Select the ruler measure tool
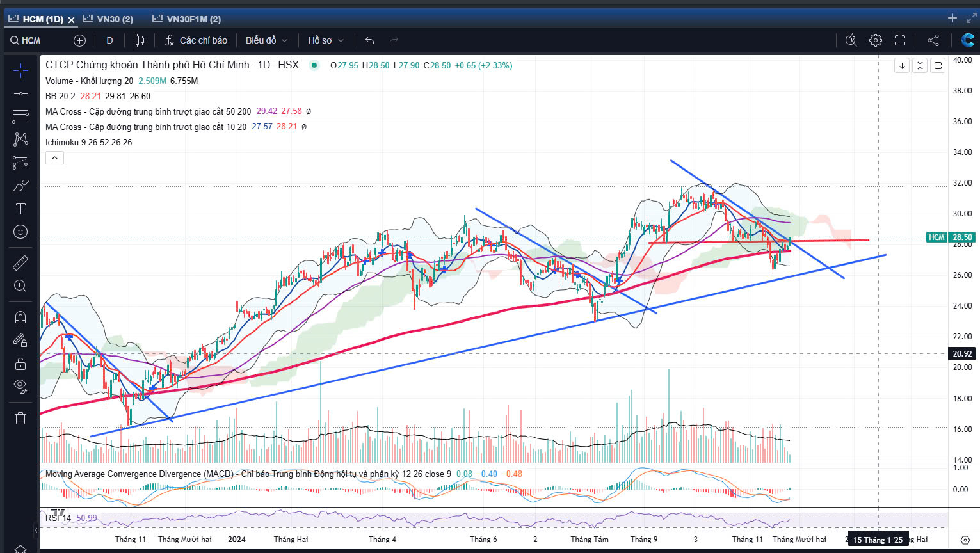Viewport: 980px width, 553px height. (x=20, y=262)
